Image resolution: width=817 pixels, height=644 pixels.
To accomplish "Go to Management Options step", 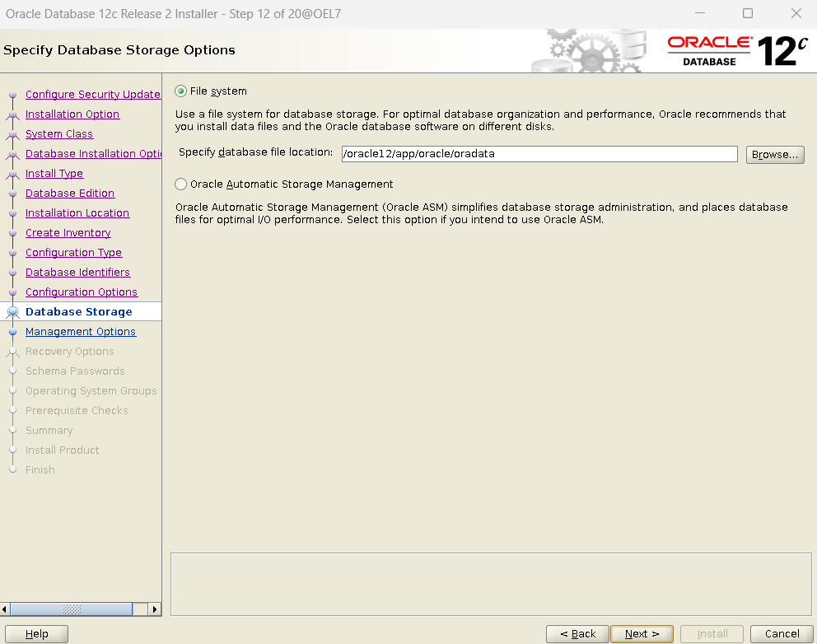I will pos(81,332).
